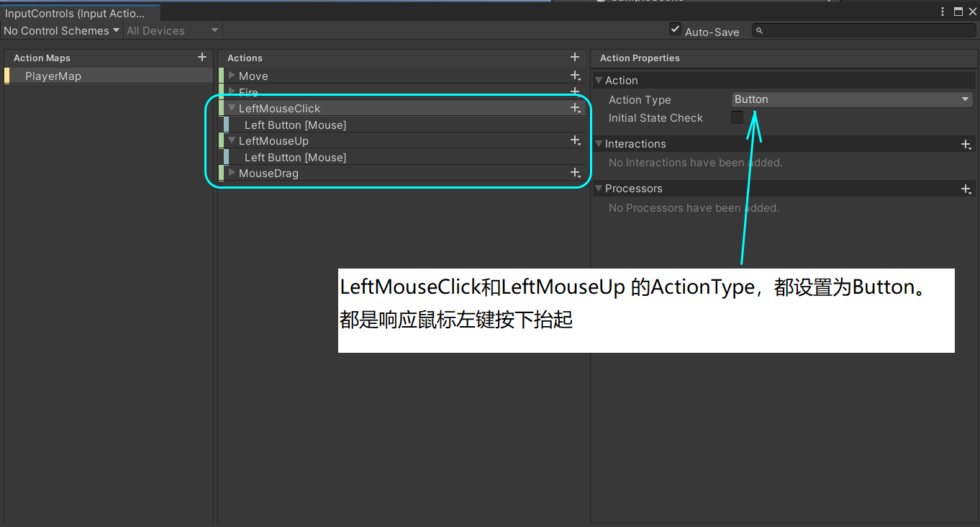
Task: Add a new Action Map with the plus icon
Action: tap(202, 57)
